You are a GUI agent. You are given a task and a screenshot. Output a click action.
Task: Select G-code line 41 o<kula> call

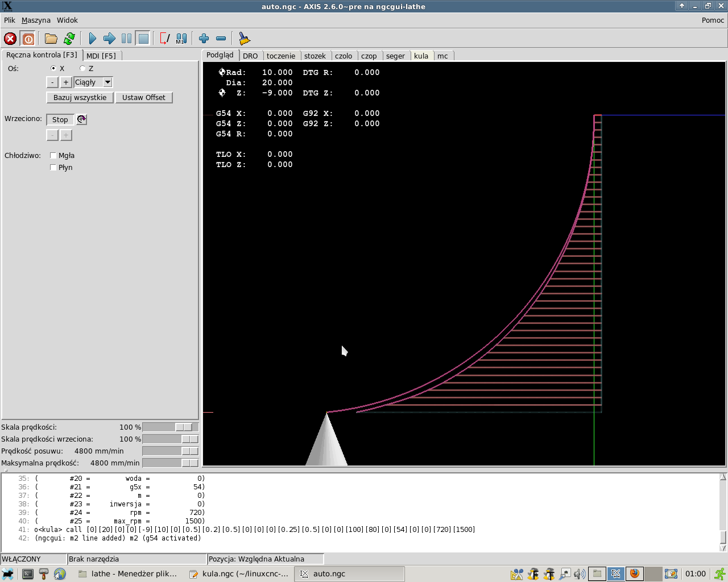(x=359, y=529)
